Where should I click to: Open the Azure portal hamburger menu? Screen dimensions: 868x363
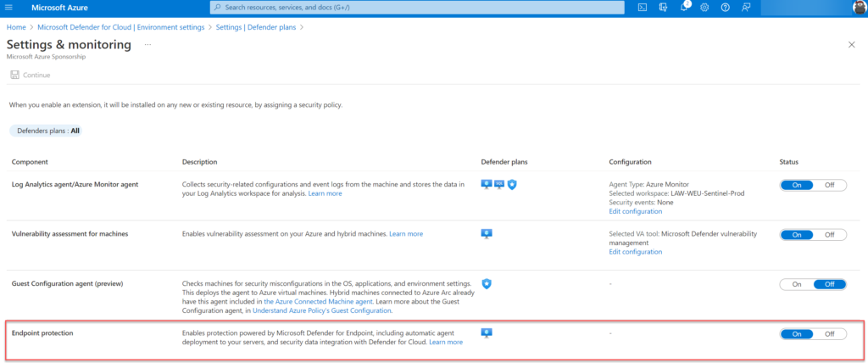pyautogui.click(x=8, y=8)
